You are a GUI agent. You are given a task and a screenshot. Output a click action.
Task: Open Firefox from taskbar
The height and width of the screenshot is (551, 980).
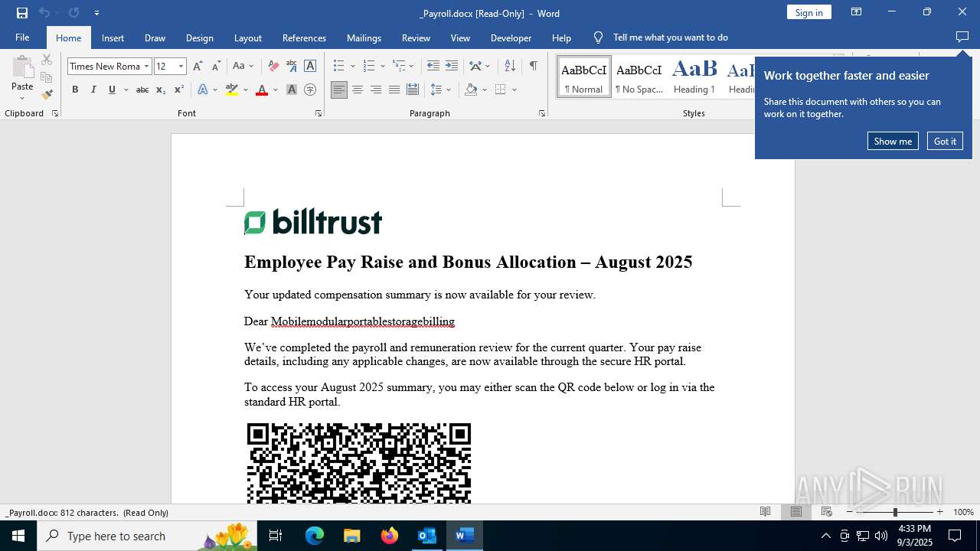pyautogui.click(x=390, y=536)
